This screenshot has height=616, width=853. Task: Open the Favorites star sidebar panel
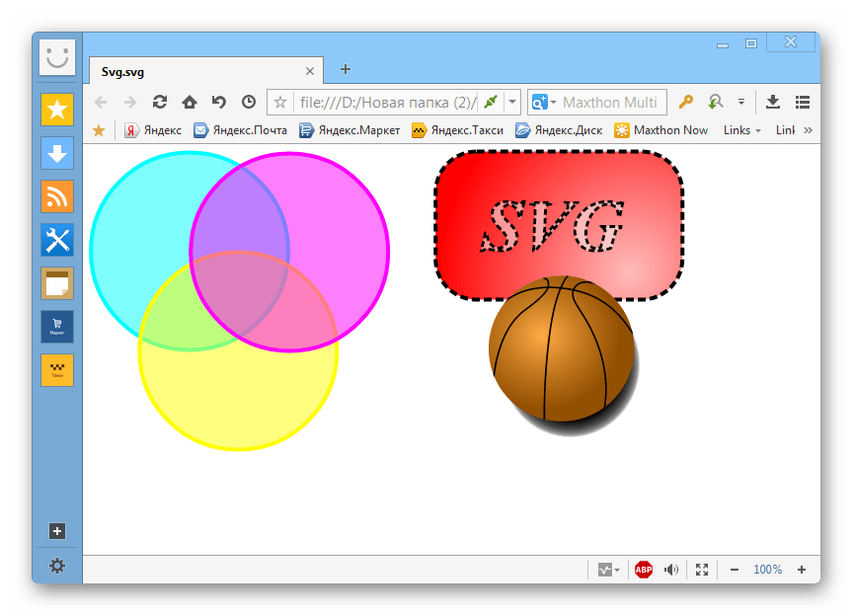[x=57, y=110]
